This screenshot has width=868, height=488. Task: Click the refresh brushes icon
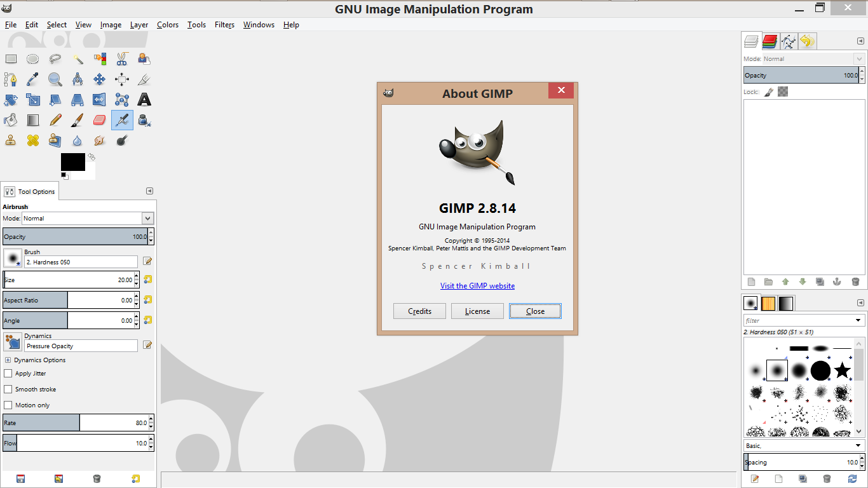coord(851,478)
